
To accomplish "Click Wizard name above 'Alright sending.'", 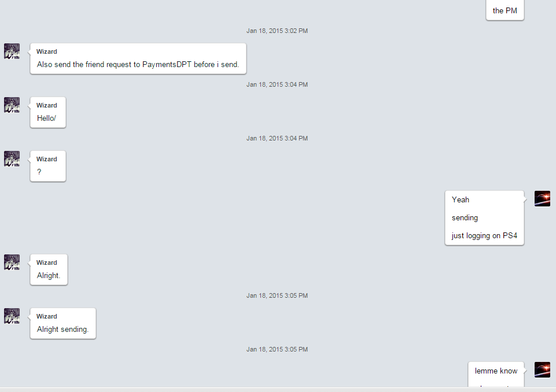I will [46, 316].
